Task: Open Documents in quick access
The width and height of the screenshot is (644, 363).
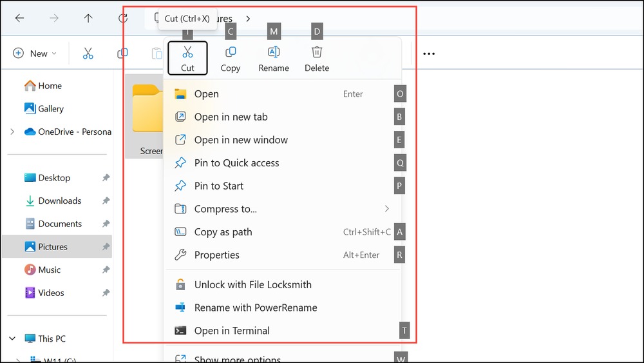Action: [x=53, y=224]
